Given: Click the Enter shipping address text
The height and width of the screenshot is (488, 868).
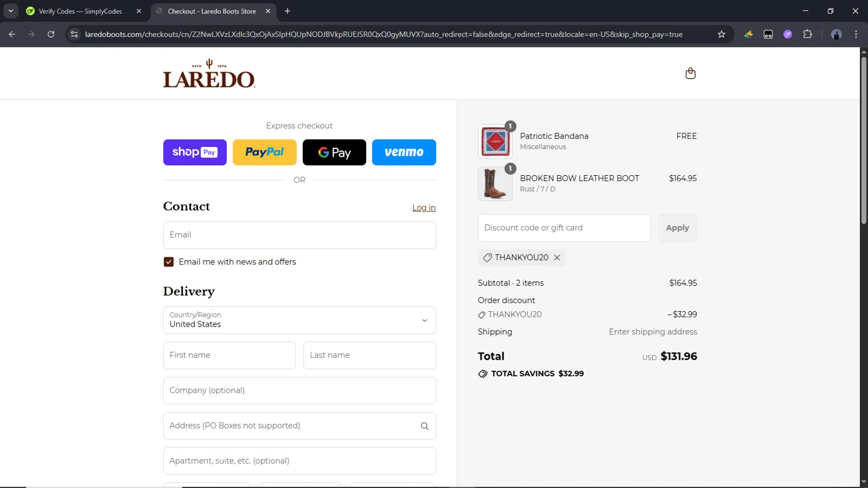Looking at the screenshot, I should 653,332.
